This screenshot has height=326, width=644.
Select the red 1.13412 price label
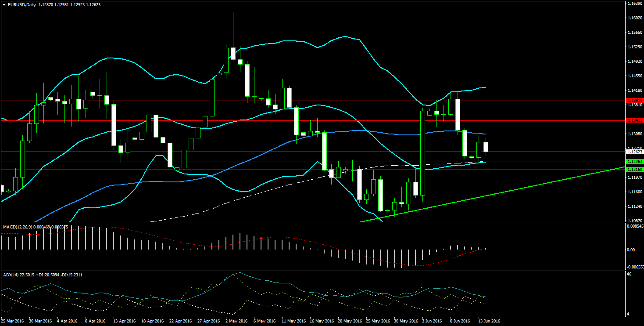tap(634, 120)
